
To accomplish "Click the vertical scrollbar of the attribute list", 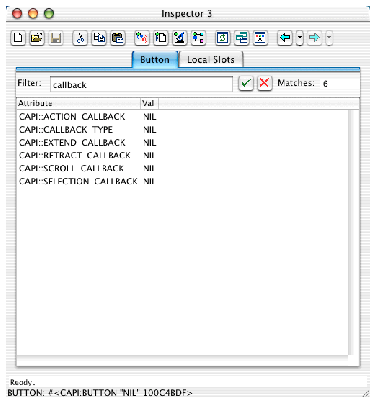I will pos(350,232).
